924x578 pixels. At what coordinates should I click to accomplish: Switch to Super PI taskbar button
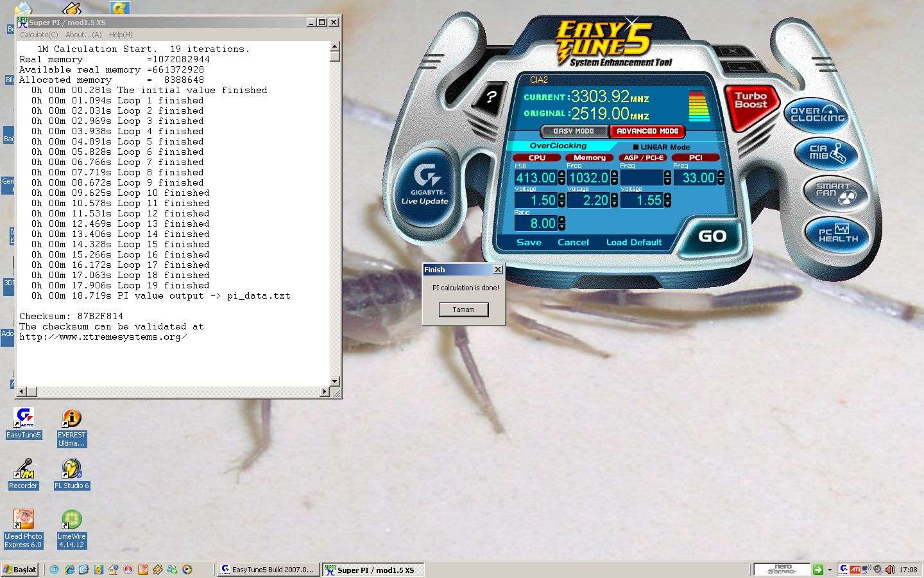pos(372,570)
